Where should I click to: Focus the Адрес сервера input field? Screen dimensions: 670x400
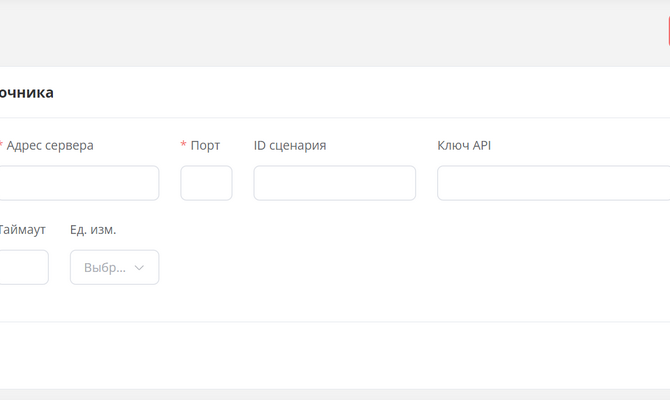tap(78, 183)
